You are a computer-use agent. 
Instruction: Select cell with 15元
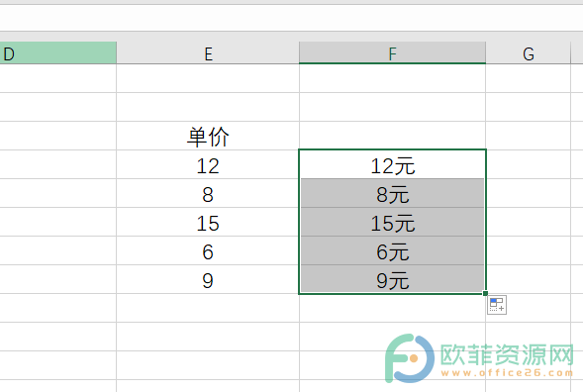(392, 222)
